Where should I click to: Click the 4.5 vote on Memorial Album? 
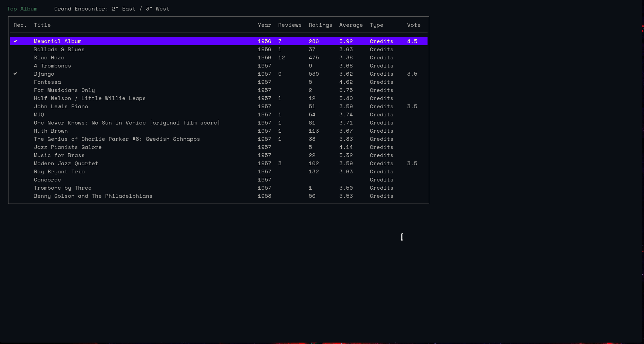(x=412, y=41)
